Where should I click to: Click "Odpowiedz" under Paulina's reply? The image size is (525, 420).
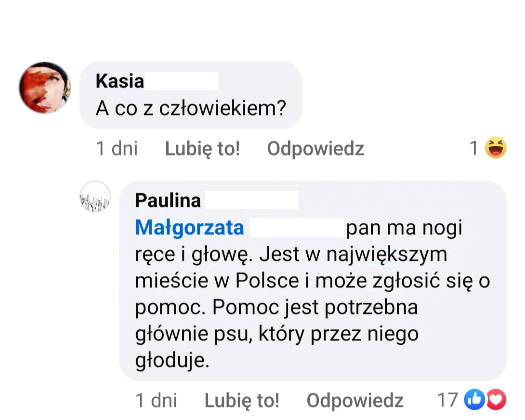(355, 400)
